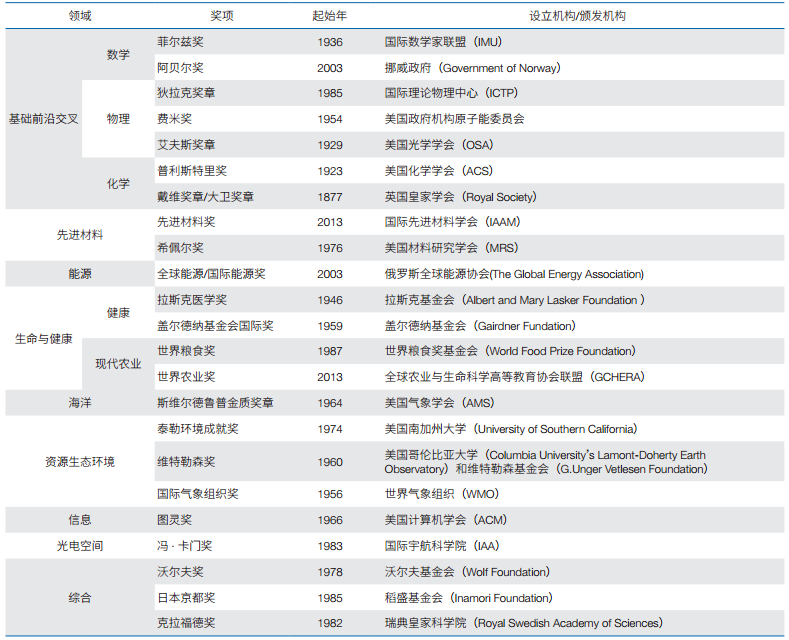Click the 冯·卡门奖 award cell
The image size is (789, 640).
point(184,546)
